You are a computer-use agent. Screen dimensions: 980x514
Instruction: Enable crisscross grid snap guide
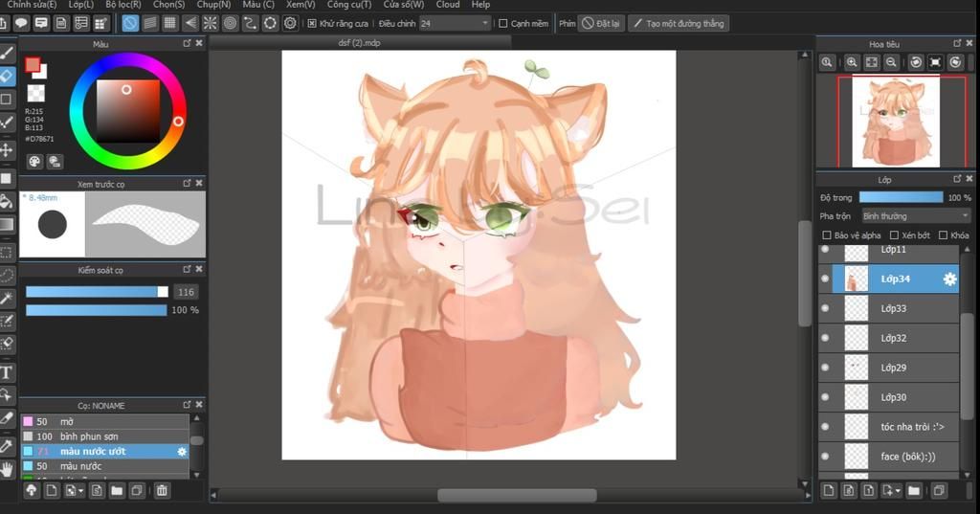click(x=170, y=23)
